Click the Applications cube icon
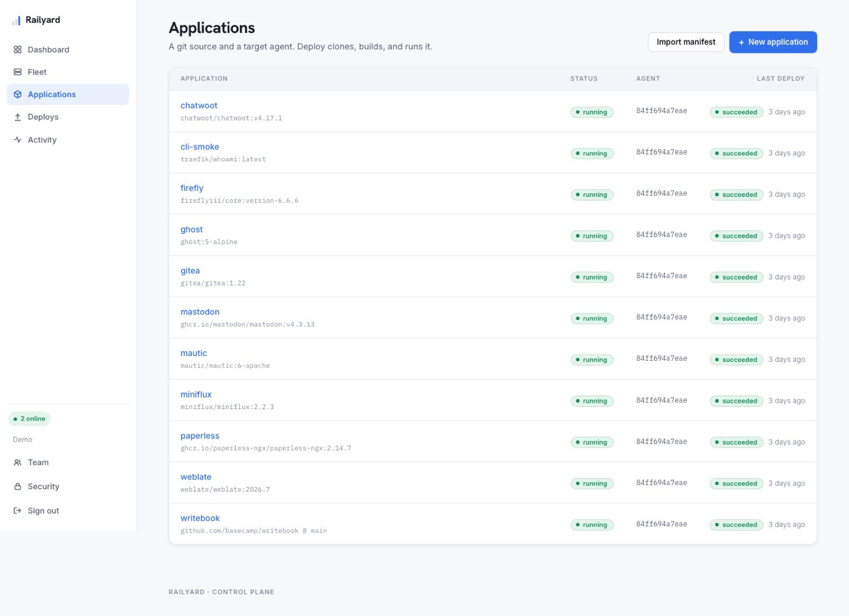 pyautogui.click(x=18, y=94)
